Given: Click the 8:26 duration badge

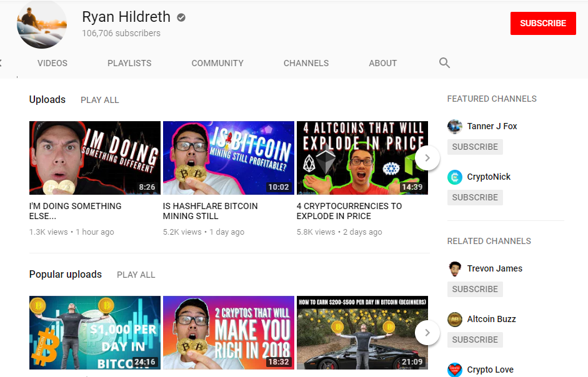Looking at the screenshot, I should pos(147,187).
